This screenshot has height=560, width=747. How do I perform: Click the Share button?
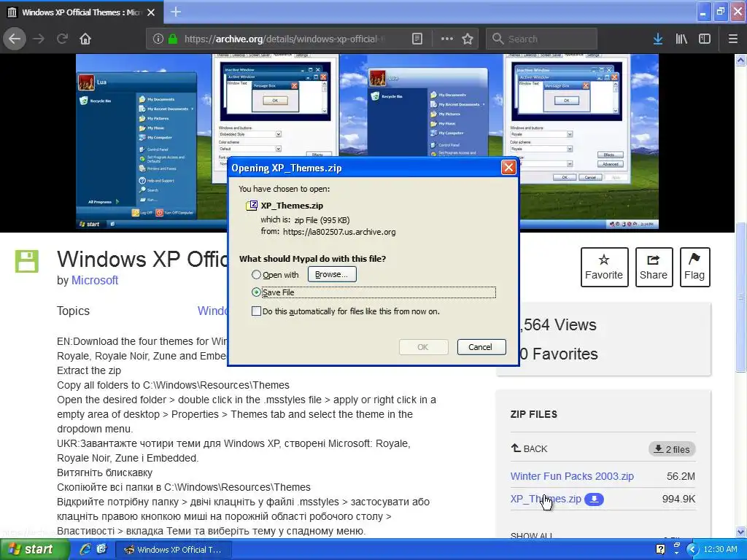click(x=654, y=267)
